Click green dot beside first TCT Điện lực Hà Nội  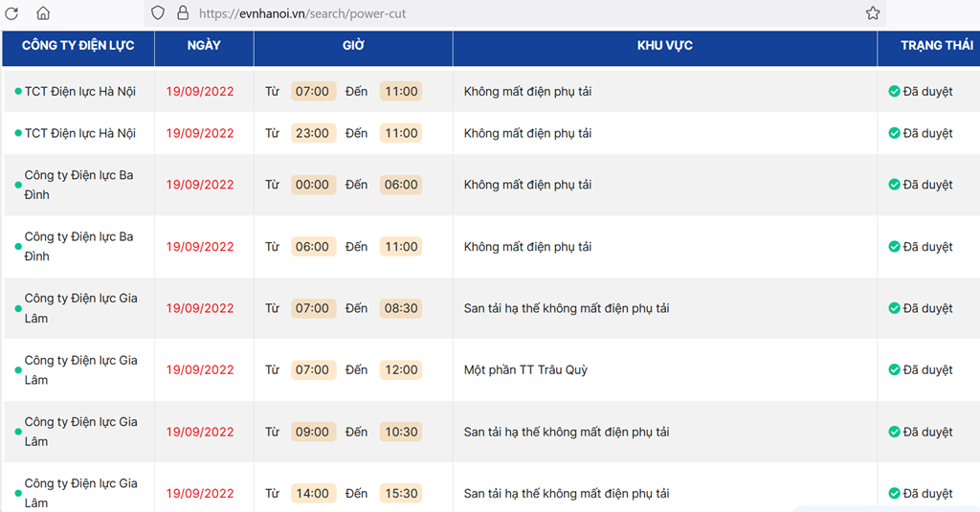click(x=18, y=91)
